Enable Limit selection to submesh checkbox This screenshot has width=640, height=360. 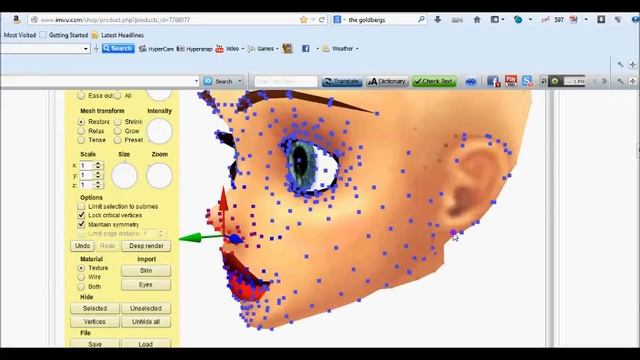[81, 206]
